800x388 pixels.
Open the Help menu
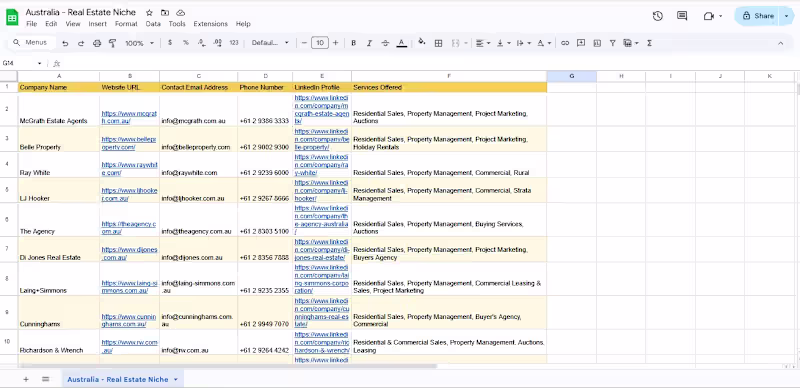tap(243, 23)
